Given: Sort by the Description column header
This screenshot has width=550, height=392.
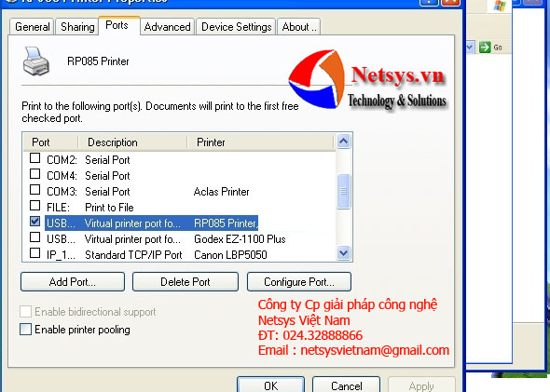Looking at the screenshot, I should (132, 142).
